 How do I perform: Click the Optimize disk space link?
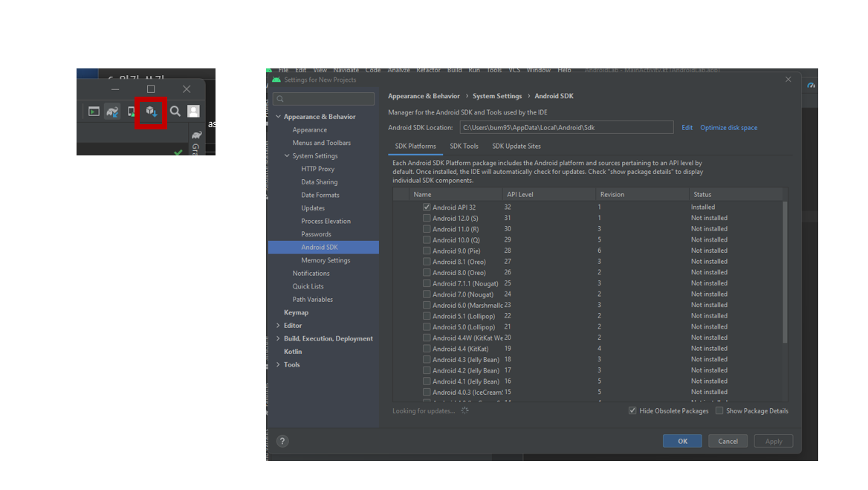point(728,128)
